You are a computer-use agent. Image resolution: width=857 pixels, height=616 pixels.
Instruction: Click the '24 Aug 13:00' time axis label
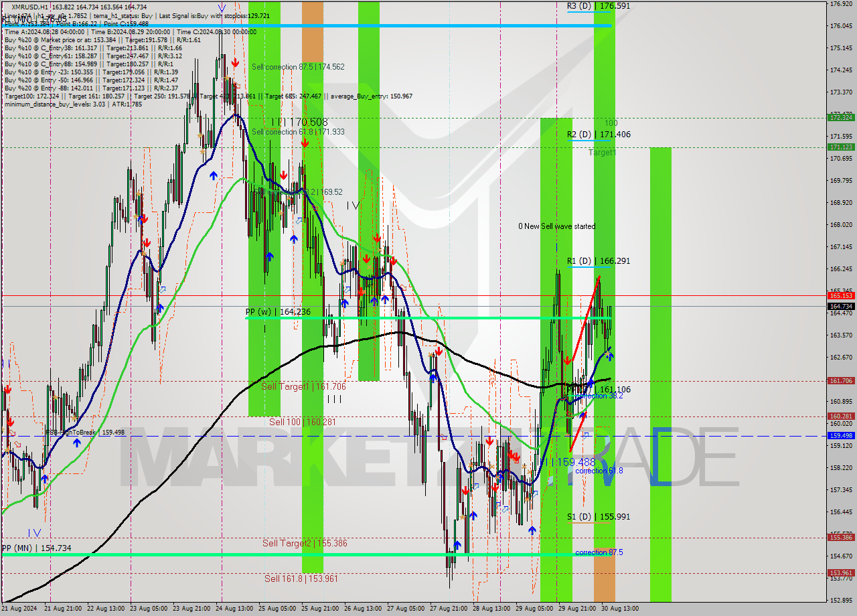pos(236,609)
